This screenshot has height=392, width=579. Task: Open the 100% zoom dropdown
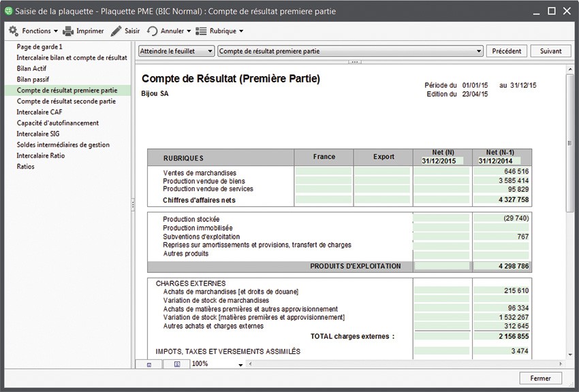pos(240,365)
